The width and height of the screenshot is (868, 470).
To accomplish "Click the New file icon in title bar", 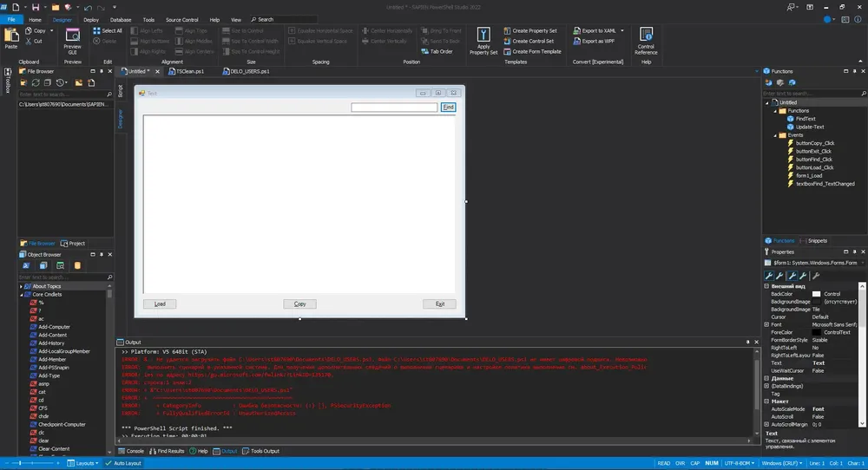I will point(16,7).
